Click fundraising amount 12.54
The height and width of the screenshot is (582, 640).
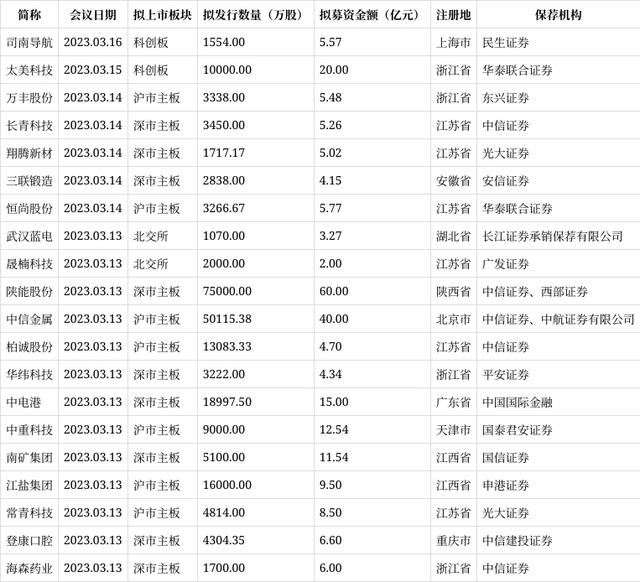pos(334,430)
